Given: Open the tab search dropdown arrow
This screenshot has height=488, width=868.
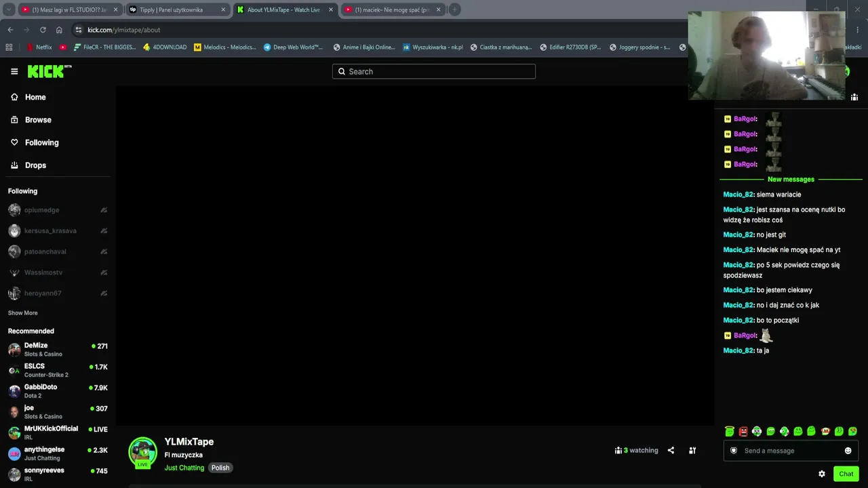Looking at the screenshot, I should point(9,9).
